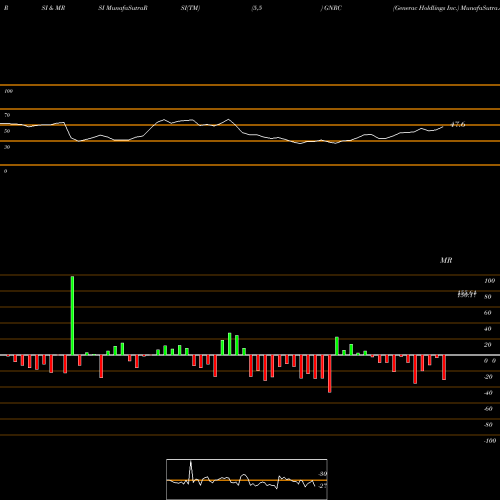This screenshot has width=500, height=500.
Task: Click the MR axis label 80
Action: click(488, 297)
